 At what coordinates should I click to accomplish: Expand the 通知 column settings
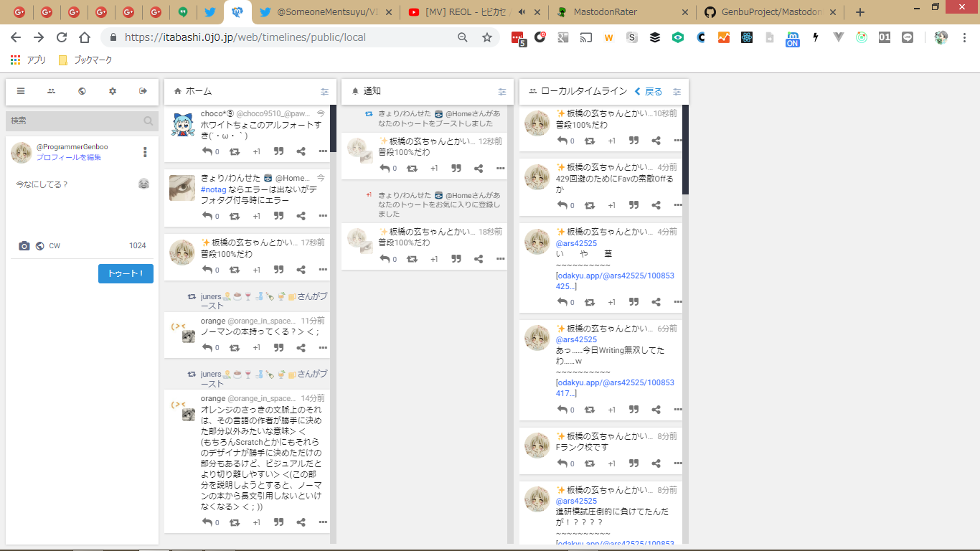[502, 92]
